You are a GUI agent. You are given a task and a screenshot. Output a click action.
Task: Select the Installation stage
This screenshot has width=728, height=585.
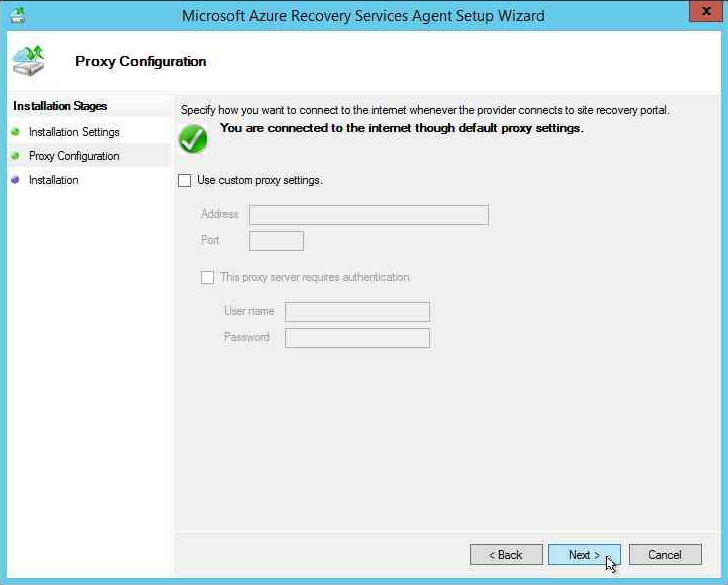click(x=53, y=180)
